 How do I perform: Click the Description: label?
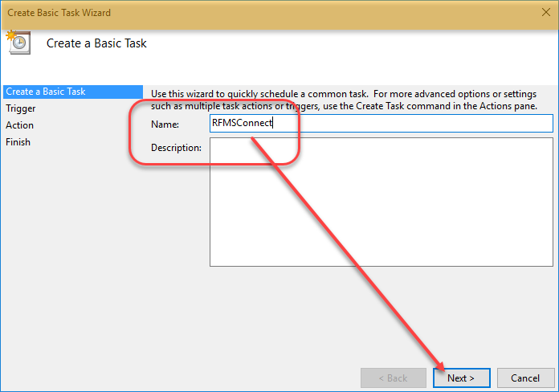[x=176, y=148]
